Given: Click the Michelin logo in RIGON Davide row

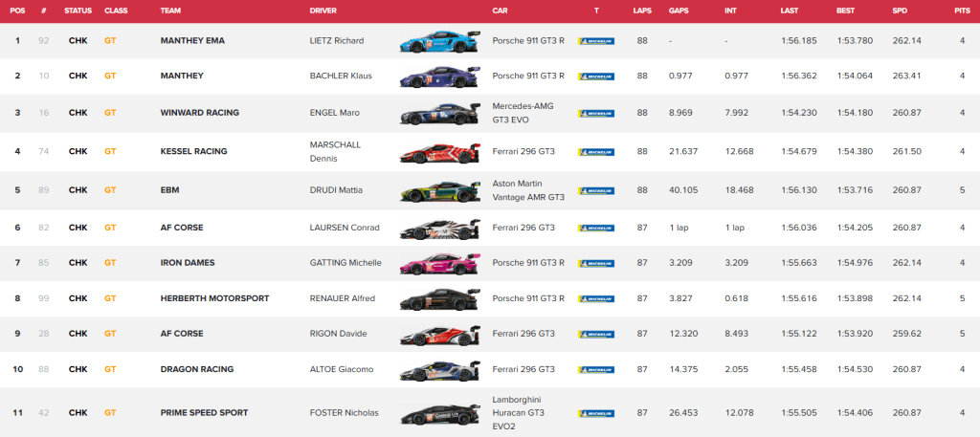Looking at the screenshot, I should tap(596, 334).
